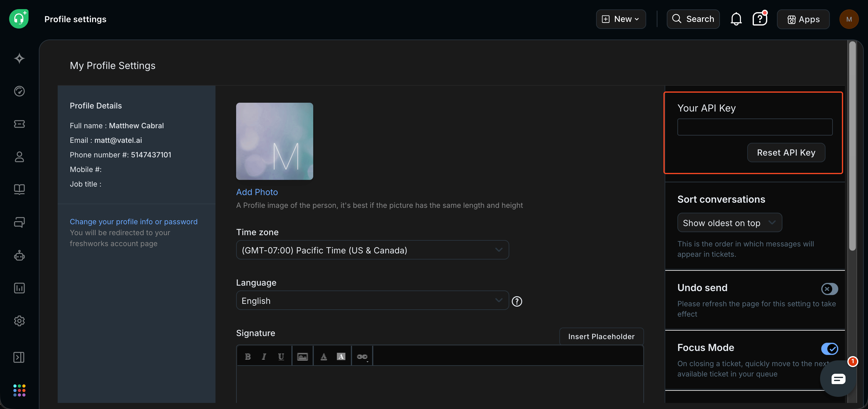Enable the Undo send toggle
The width and height of the screenshot is (868, 409).
pyautogui.click(x=829, y=289)
